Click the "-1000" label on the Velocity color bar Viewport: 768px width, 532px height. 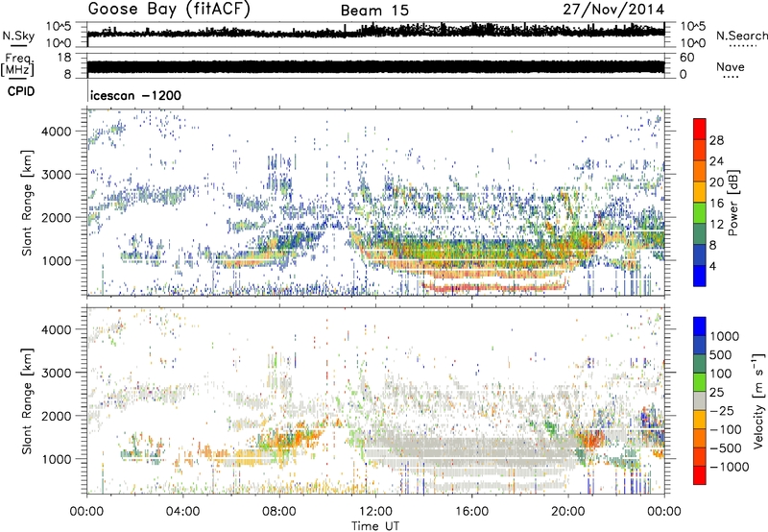(x=729, y=467)
